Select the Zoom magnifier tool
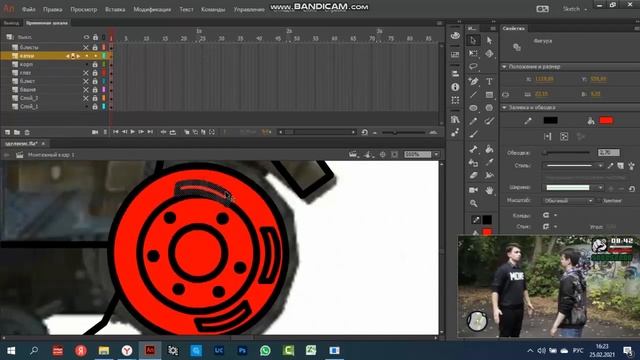 tap(473, 203)
